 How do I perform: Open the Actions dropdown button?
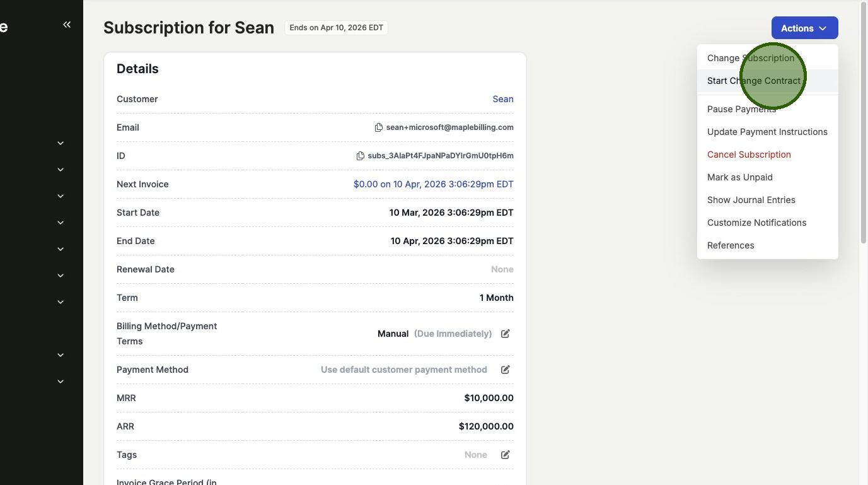click(804, 28)
